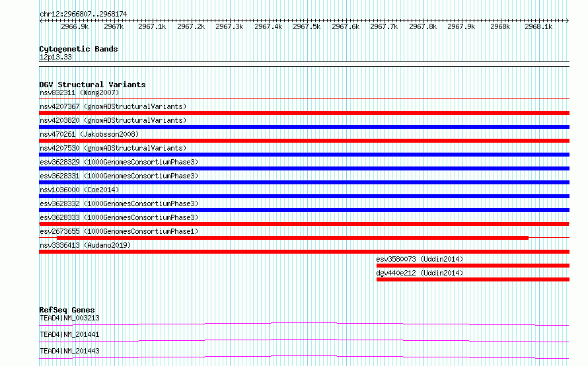
Task: Open variant nsv4203820 gnomAD label
Action: point(113,120)
